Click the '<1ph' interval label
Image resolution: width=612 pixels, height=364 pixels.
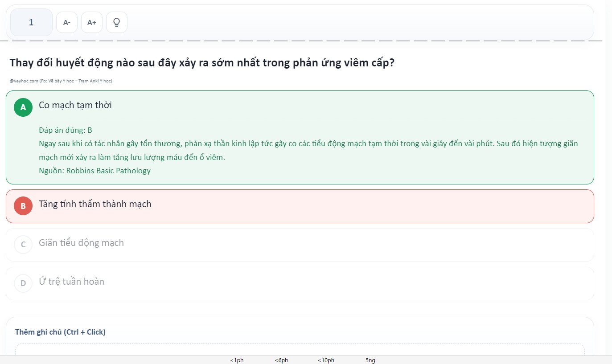237,360
